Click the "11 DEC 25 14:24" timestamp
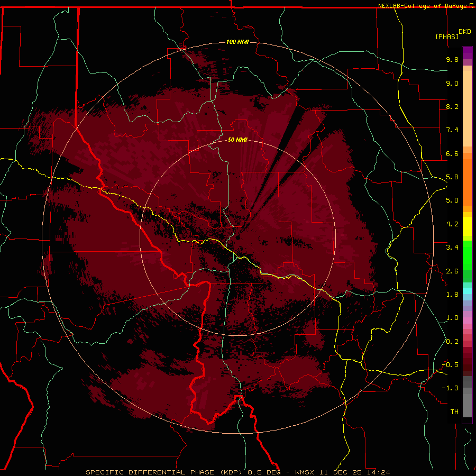This screenshot has width=476, height=476. coord(354,472)
